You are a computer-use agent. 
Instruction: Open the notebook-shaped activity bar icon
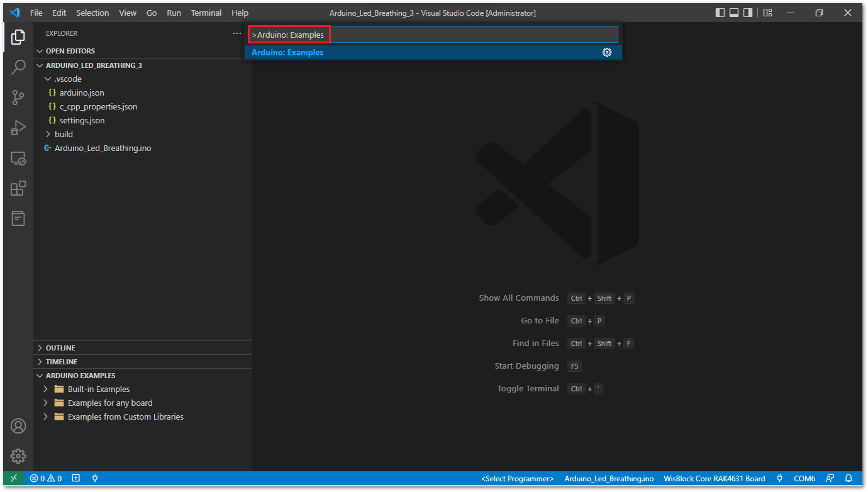[18, 218]
